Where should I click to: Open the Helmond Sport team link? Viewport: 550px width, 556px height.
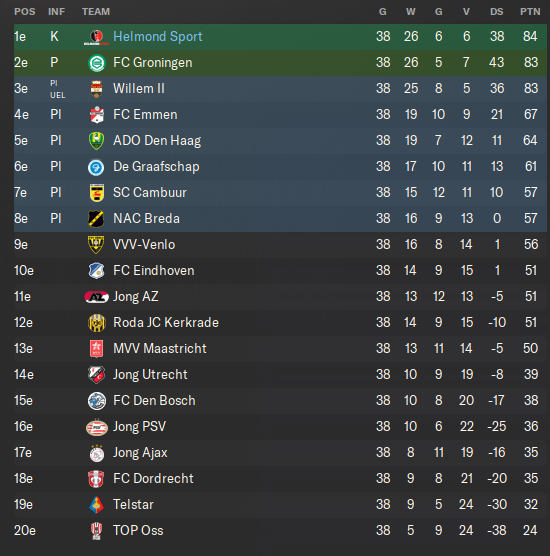click(157, 37)
